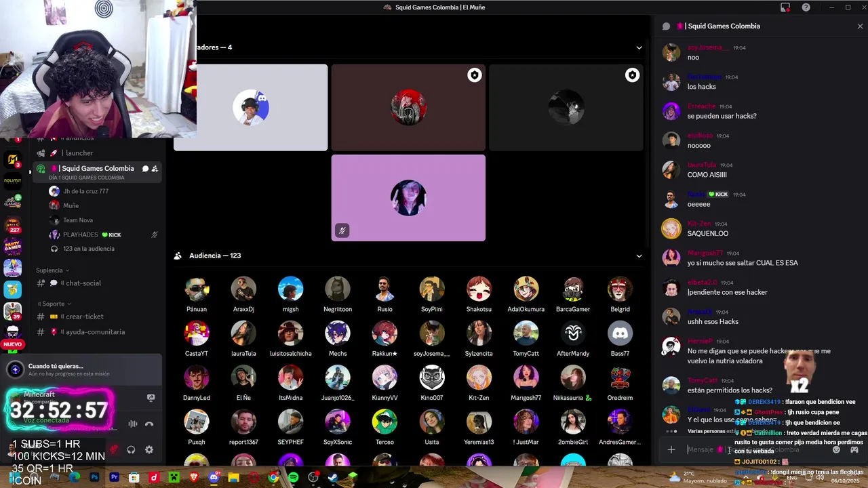Toggle microphone mute in user panel
The width and height of the screenshot is (868, 488).
pos(114,449)
